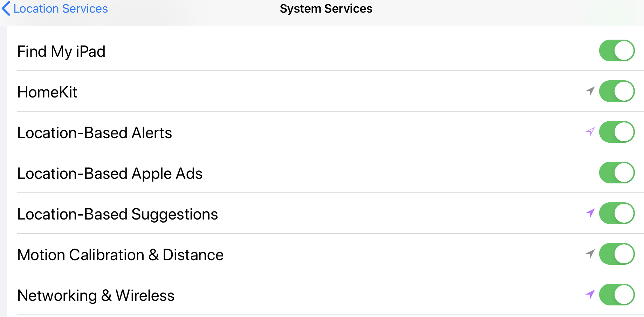Tap the Motion Calibration & Distance label
This screenshot has width=644, height=317.
(x=120, y=255)
